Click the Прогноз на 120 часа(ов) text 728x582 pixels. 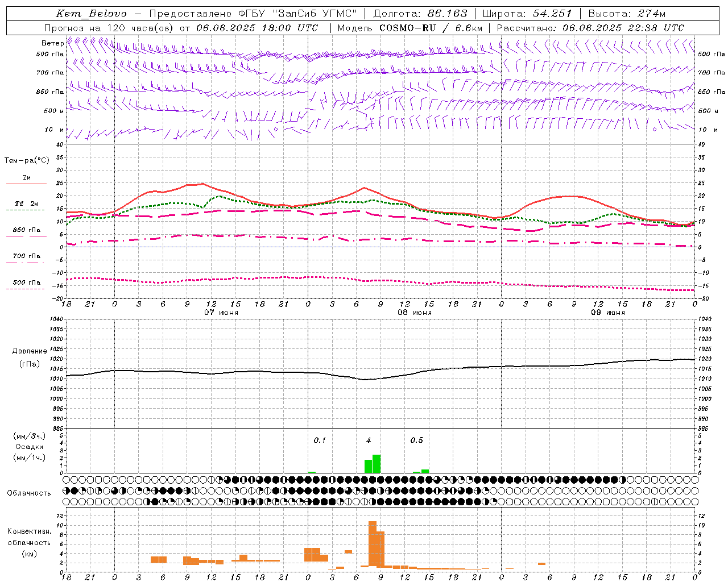[110, 28]
